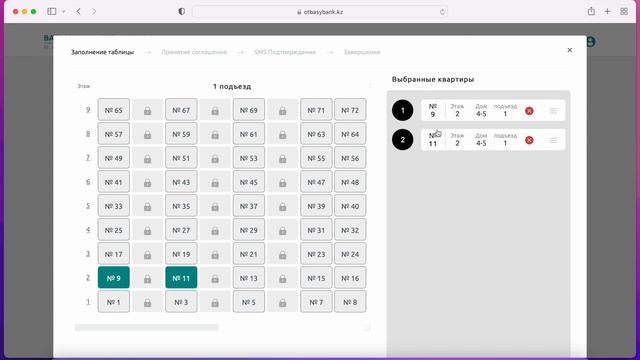The image size is (640, 360).
Task: Select apartment № 13
Action: (x=249, y=278)
